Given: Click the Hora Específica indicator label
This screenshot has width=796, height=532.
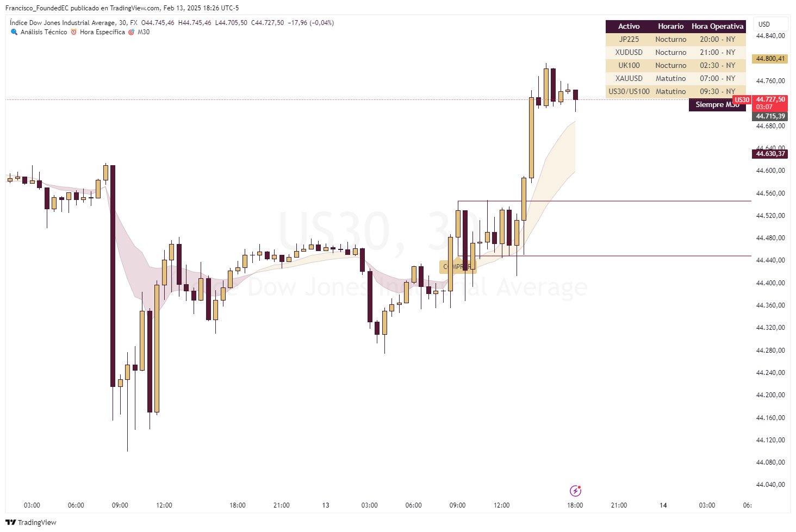Looking at the screenshot, I should point(102,32).
